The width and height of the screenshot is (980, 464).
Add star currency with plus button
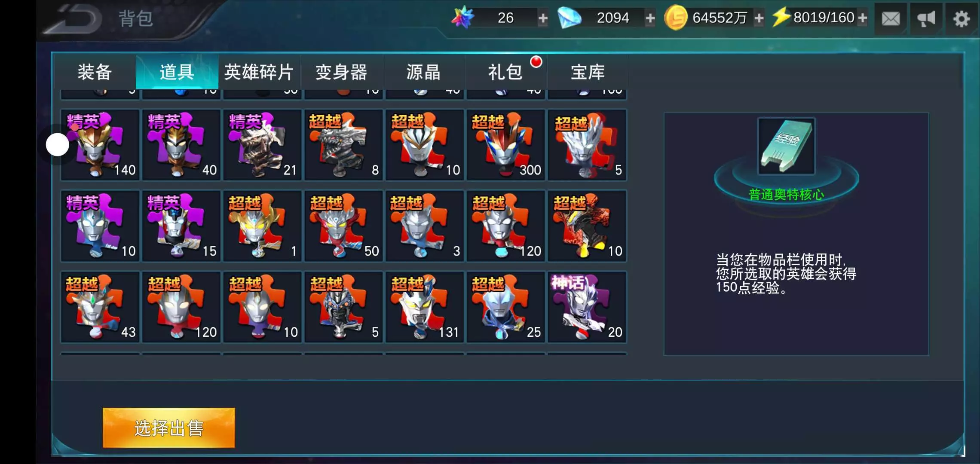[x=543, y=18]
